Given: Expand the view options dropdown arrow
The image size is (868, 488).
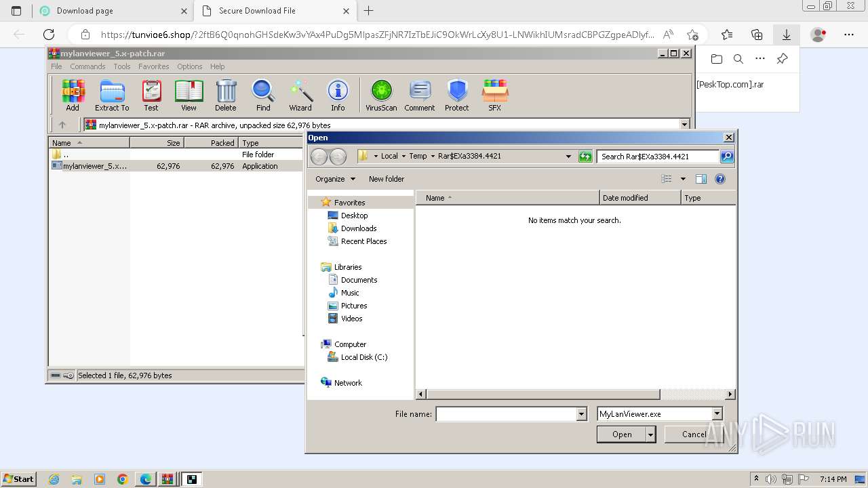Looking at the screenshot, I should [x=683, y=179].
